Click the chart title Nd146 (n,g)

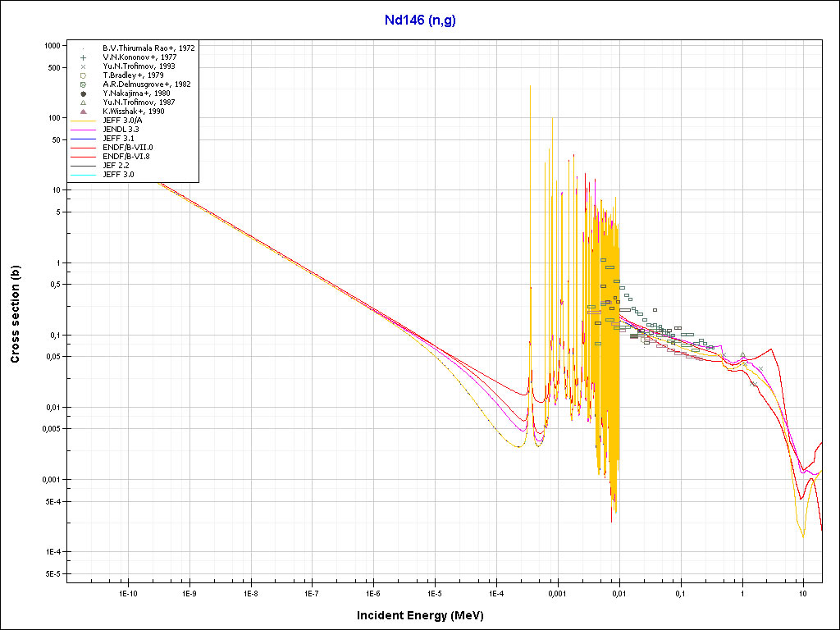[x=420, y=21]
